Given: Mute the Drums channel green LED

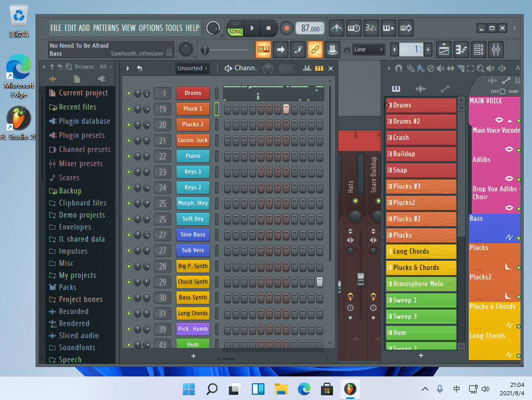Looking at the screenshot, I should (129, 93).
